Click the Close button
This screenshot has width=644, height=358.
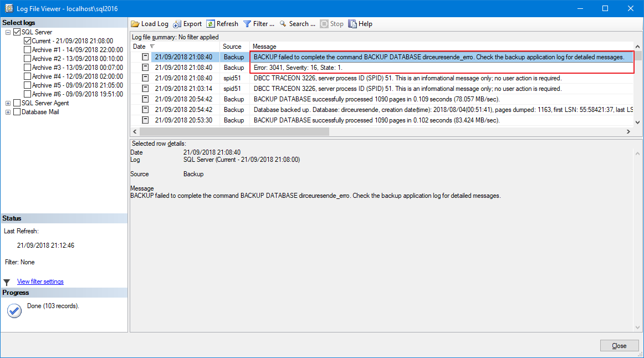(619, 345)
